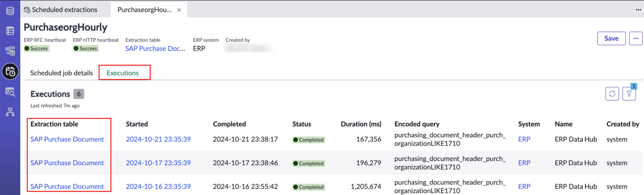Open SAP Purchase Document in the 2024-10-17 row
This screenshot has height=195, width=644.
click(x=67, y=163)
